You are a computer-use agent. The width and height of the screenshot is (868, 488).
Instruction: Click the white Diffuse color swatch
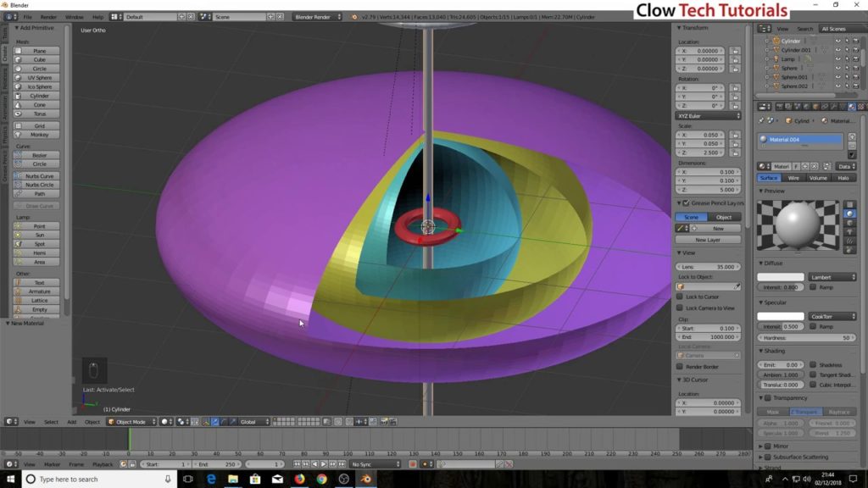pos(780,276)
